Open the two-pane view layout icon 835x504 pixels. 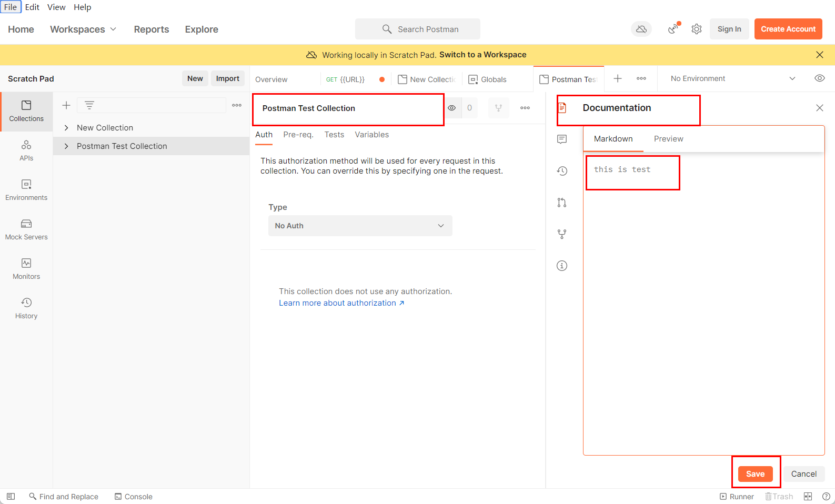click(x=808, y=496)
